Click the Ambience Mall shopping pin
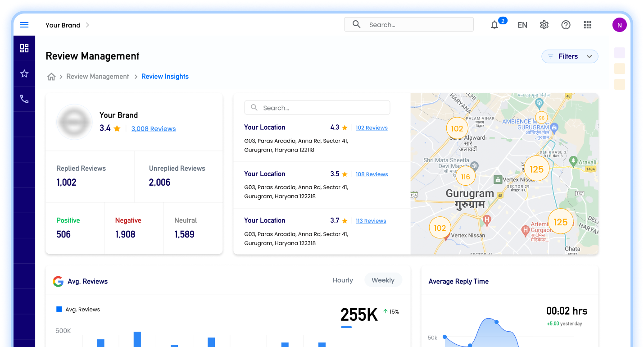This screenshot has width=644, height=347. point(554,128)
